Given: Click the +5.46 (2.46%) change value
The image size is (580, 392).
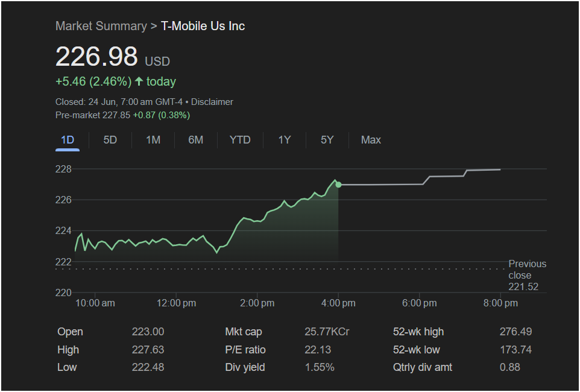Looking at the screenshot, I should [93, 81].
